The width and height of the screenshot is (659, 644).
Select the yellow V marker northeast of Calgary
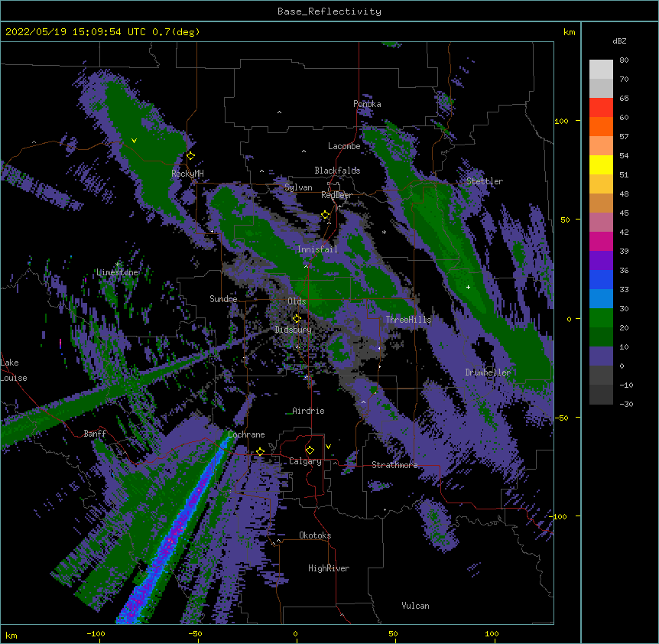tap(328, 447)
